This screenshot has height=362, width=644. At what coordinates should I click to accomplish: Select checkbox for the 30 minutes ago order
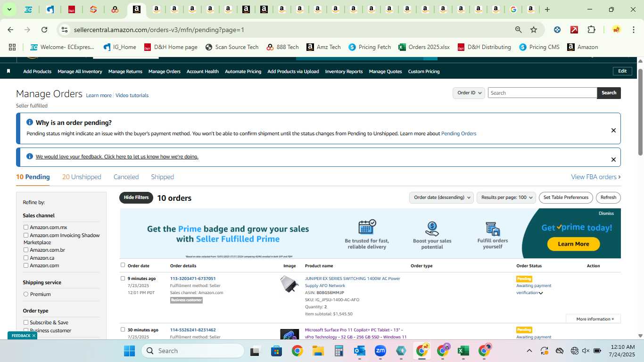pyautogui.click(x=123, y=329)
